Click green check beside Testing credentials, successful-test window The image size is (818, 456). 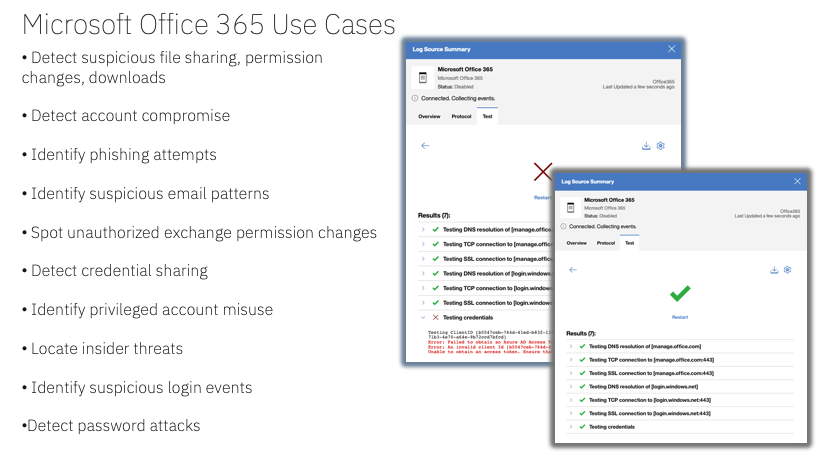click(582, 427)
